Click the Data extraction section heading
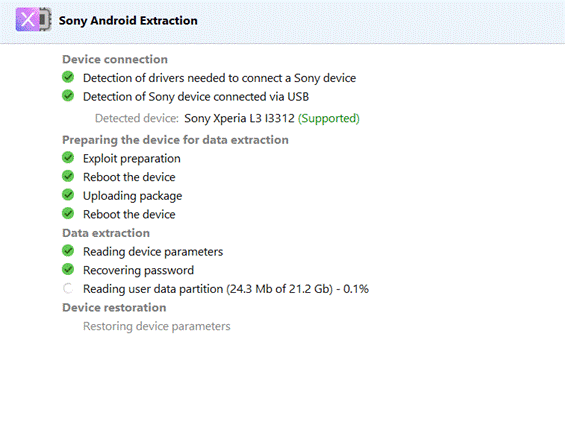This screenshot has height=433, width=565. pyautogui.click(x=106, y=233)
